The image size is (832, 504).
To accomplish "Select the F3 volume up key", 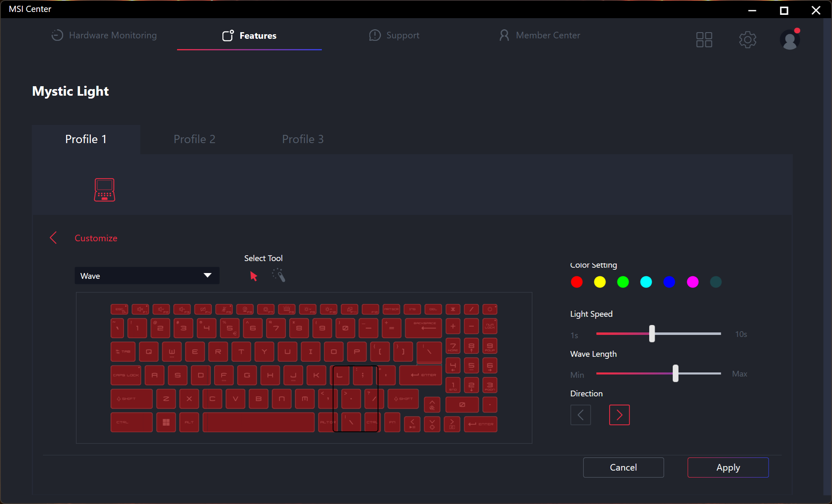I will 182,309.
